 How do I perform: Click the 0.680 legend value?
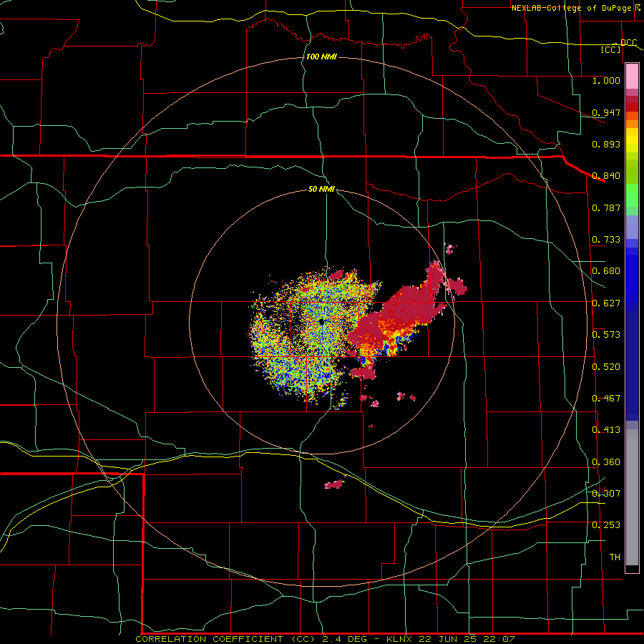[606, 271]
